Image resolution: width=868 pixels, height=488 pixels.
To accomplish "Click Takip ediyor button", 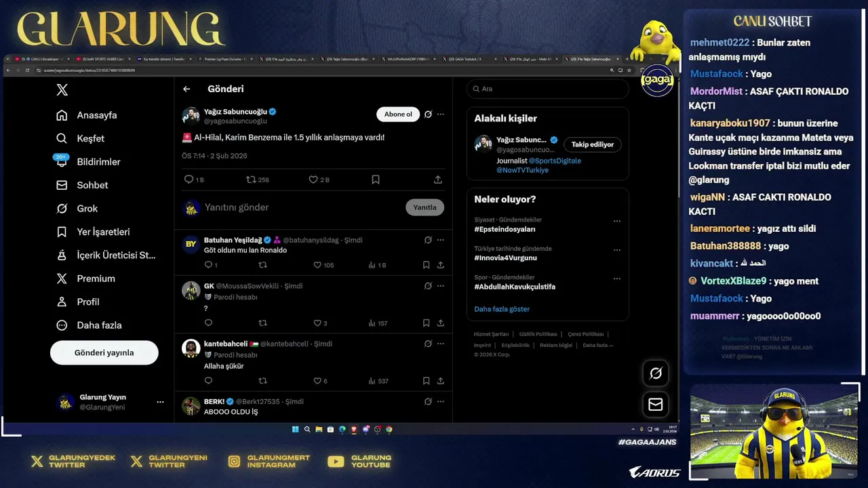I will [x=592, y=144].
